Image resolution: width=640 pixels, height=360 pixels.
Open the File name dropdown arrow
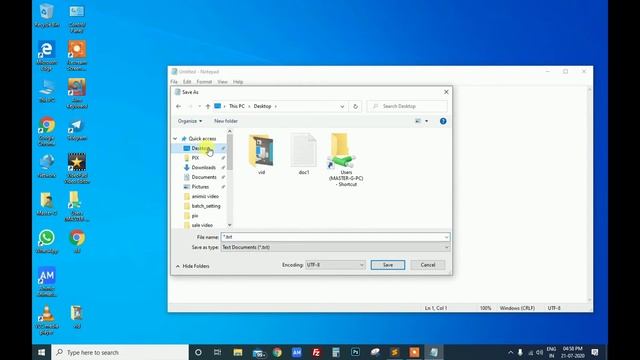[446, 237]
